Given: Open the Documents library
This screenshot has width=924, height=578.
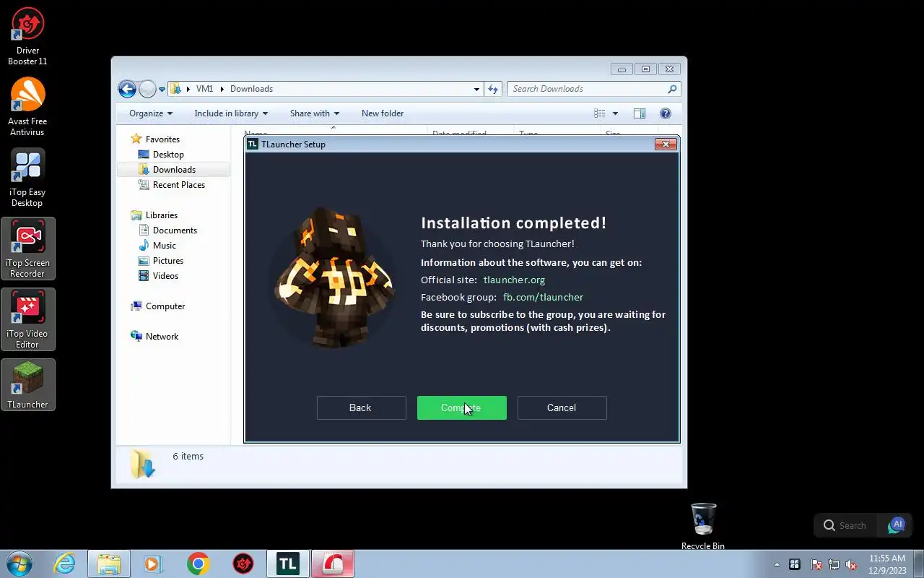Looking at the screenshot, I should [175, 230].
